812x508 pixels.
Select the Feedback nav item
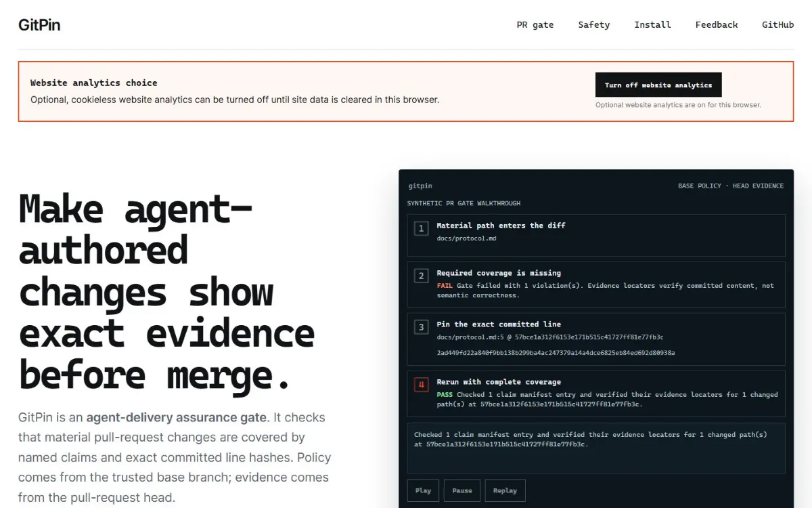[x=717, y=25]
